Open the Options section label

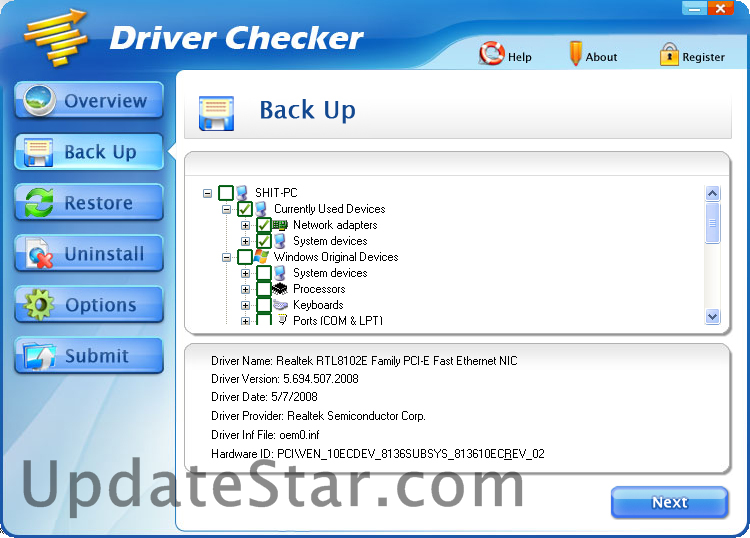click(x=101, y=305)
